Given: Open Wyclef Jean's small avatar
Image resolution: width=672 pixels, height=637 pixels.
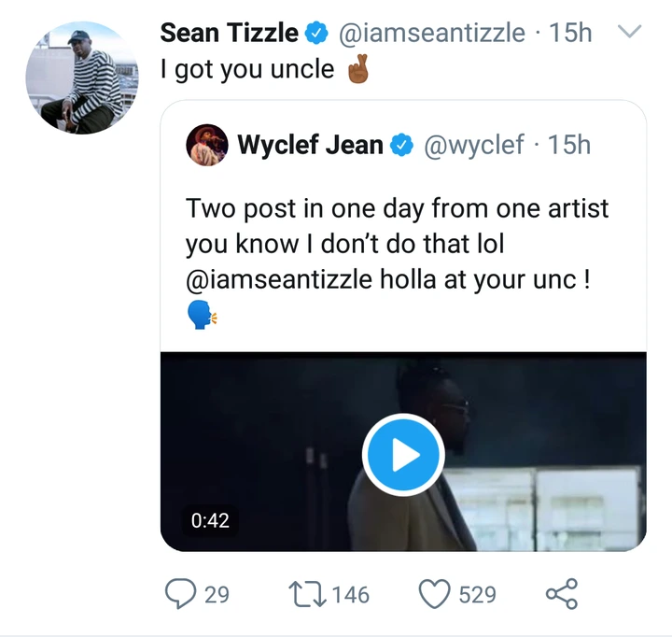Looking at the screenshot, I should 207,145.
